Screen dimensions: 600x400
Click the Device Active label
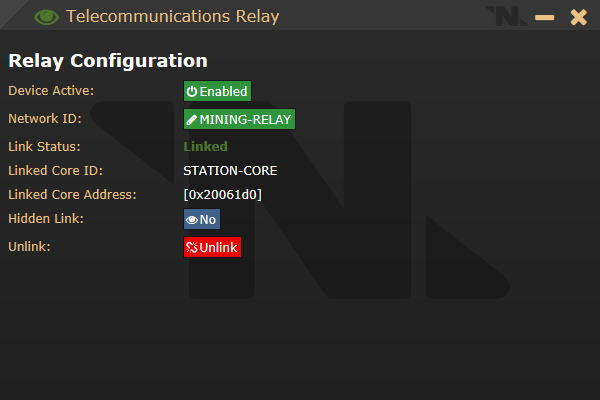[x=51, y=91]
